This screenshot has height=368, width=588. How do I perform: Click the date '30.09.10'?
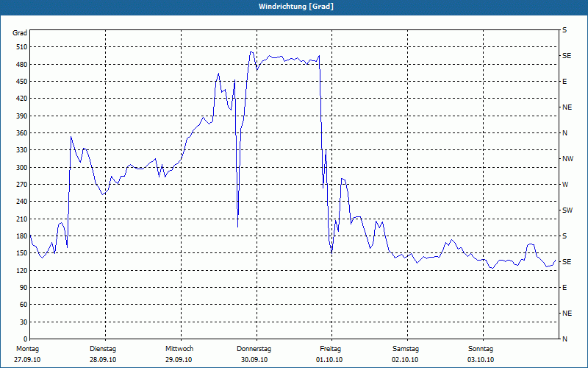click(254, 360)
